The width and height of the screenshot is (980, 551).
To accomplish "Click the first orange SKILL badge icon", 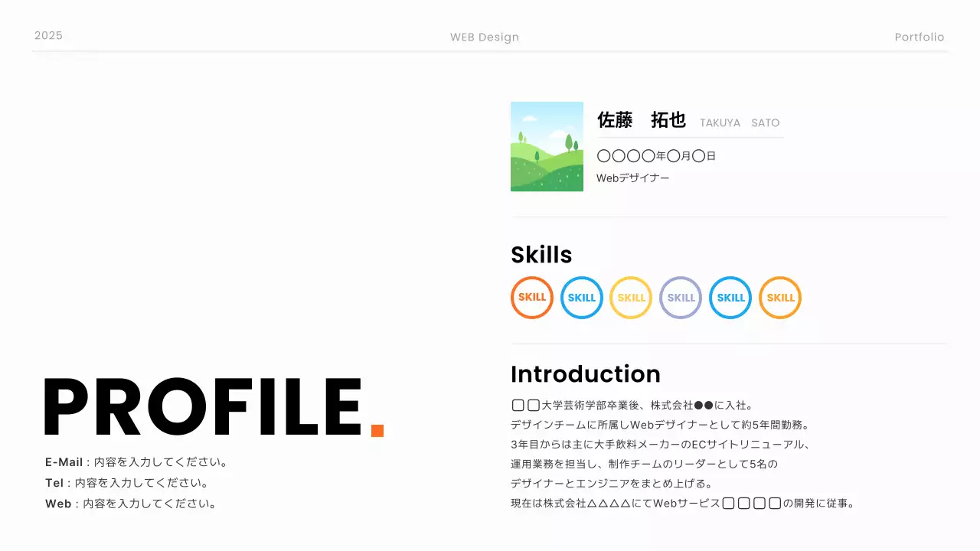I will tap(531, 298).
